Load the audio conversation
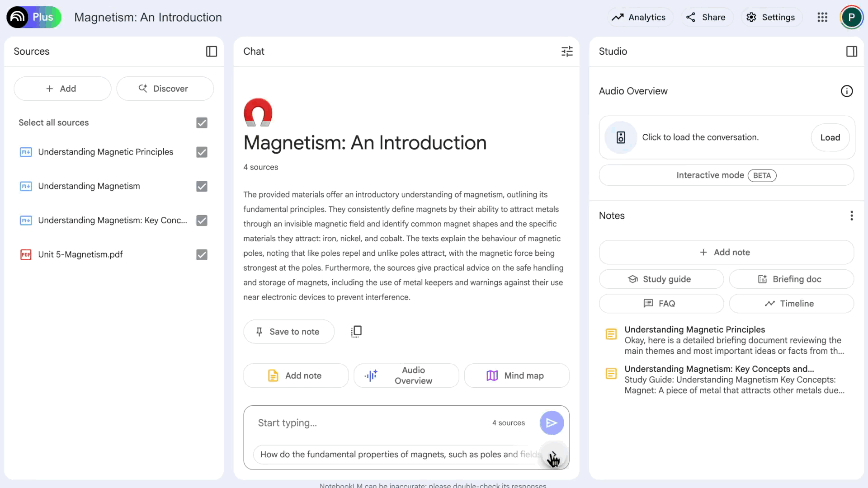The height and width of the screenshot is (488, 868). 830,137
